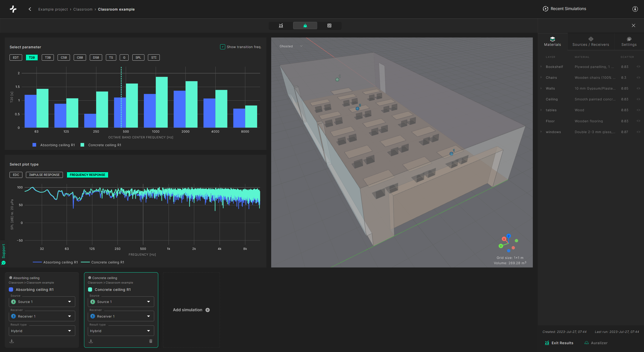Switch to the chart results view icon
The image size is (644, 352).
pyautogui.click(x=281, y=25)
